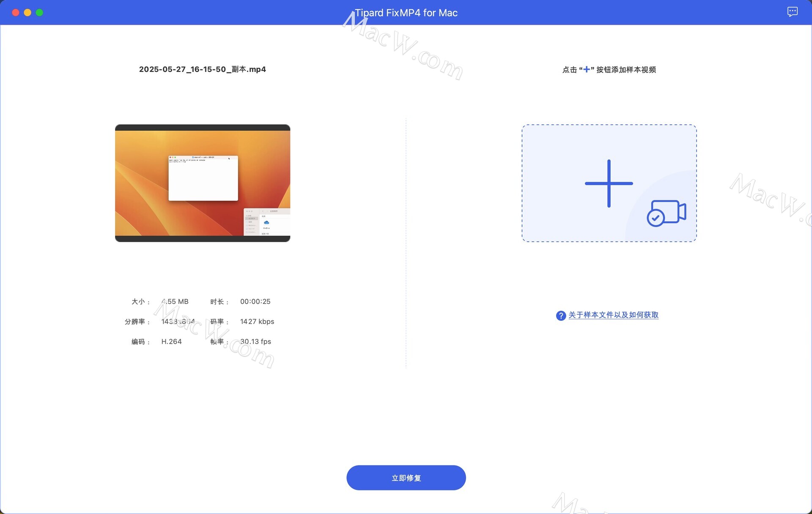Viewport: 812px width, 514px height.
Task: Maximize the window with the green button
Action: pos(39,13)
